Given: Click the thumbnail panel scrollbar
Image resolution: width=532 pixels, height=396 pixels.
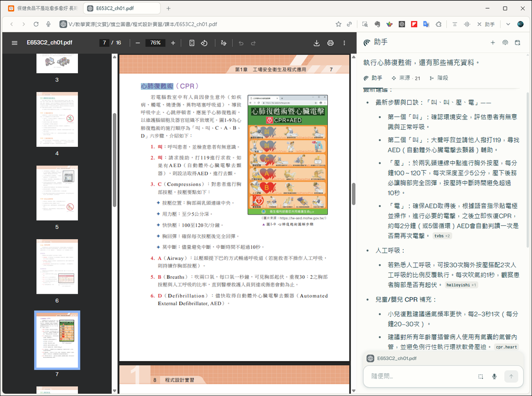Looking at the screenshot, I should click(114, 159).
